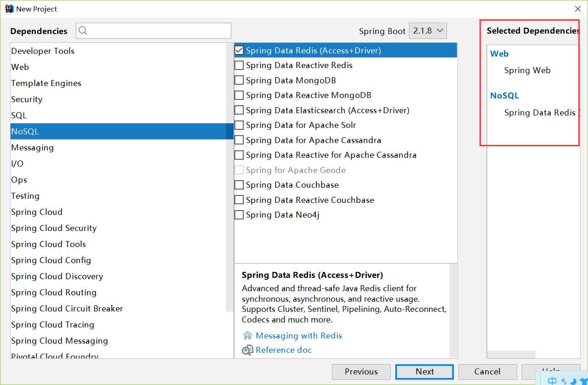Enable Spring Data Elasticsearch (Access+Driver)
The image size is (588, 385).
239,110
